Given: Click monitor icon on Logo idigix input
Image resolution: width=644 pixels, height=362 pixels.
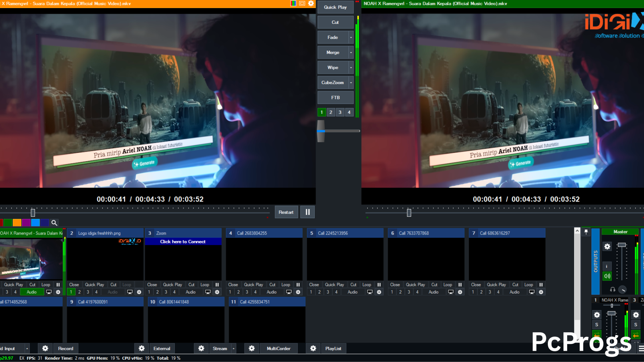Looking at the screenshot, I should coord(130,292).
